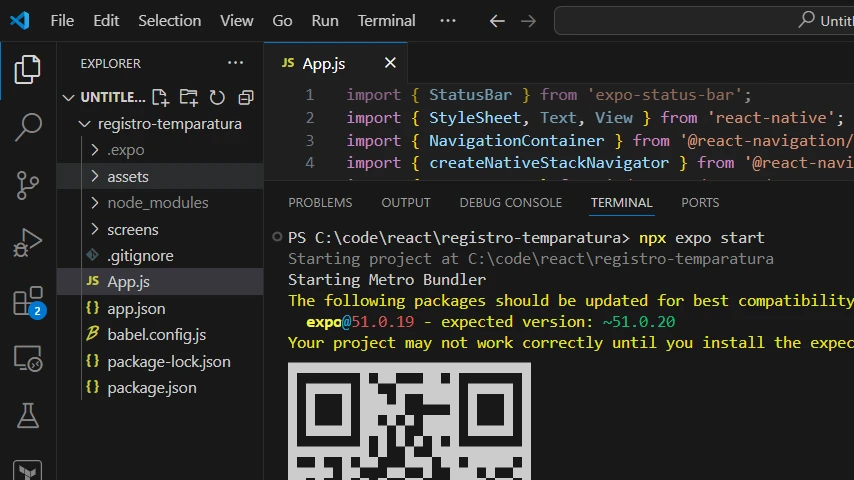Open babel.config.js from the file tree
The height and width of the screenshot is (480, 854).
160,335
